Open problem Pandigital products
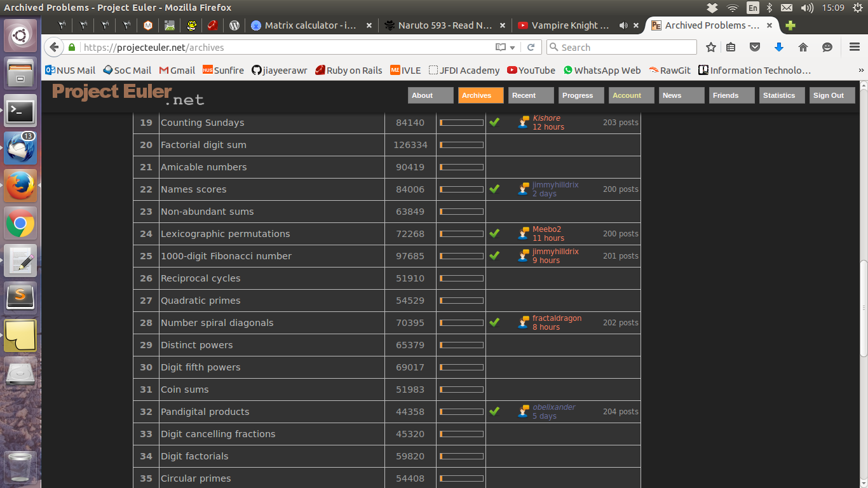The image size is (868, 488). [205, 412]
